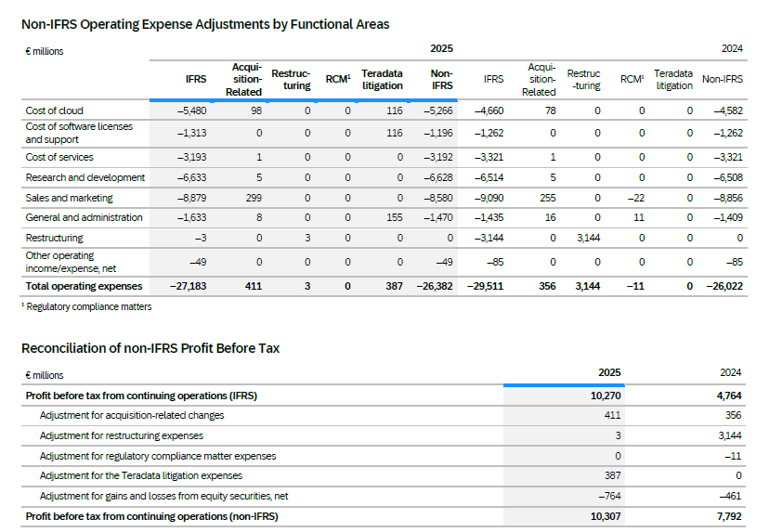Click the Non-IFRS Operating Expense Adjustments heading

(x=205, y=24)
